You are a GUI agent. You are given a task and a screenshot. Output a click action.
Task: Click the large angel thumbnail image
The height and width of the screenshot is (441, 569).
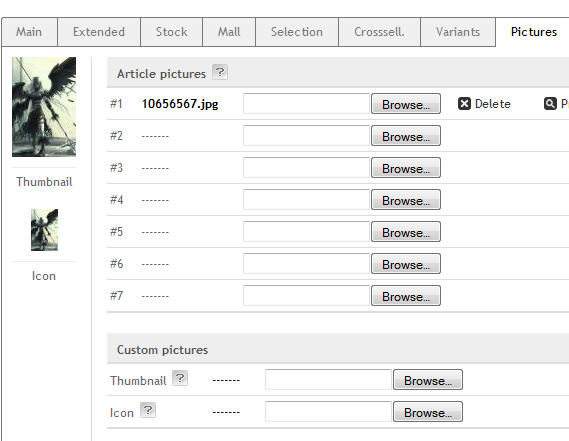(44, 107)
